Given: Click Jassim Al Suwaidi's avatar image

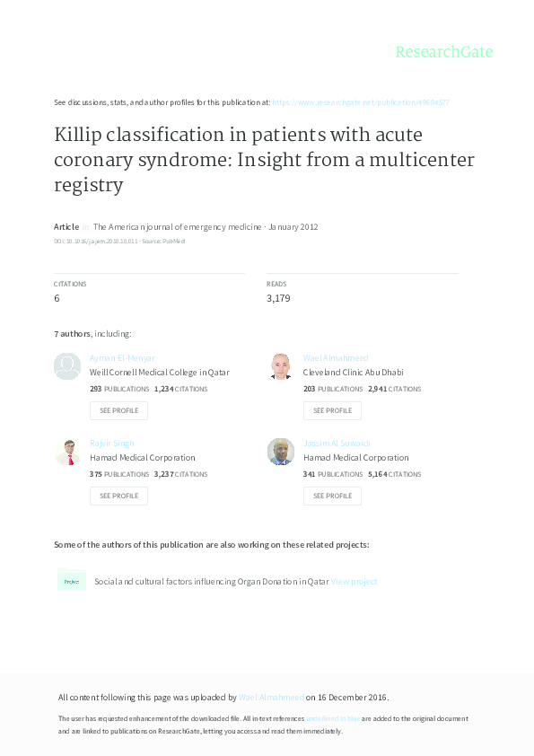Looking at the screenshot, I should [x=281, y=452].
